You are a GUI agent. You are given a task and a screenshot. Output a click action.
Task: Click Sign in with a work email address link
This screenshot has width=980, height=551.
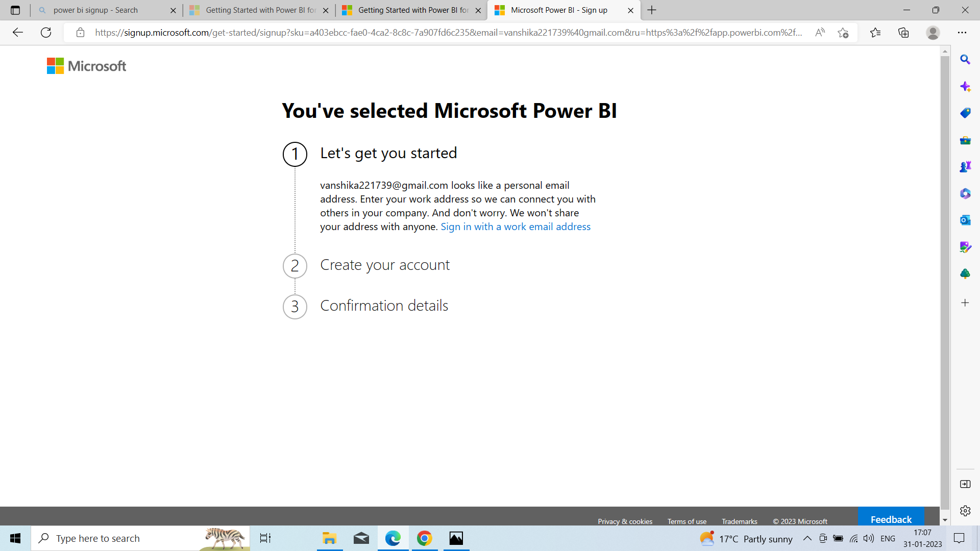[x=516, y=227]
